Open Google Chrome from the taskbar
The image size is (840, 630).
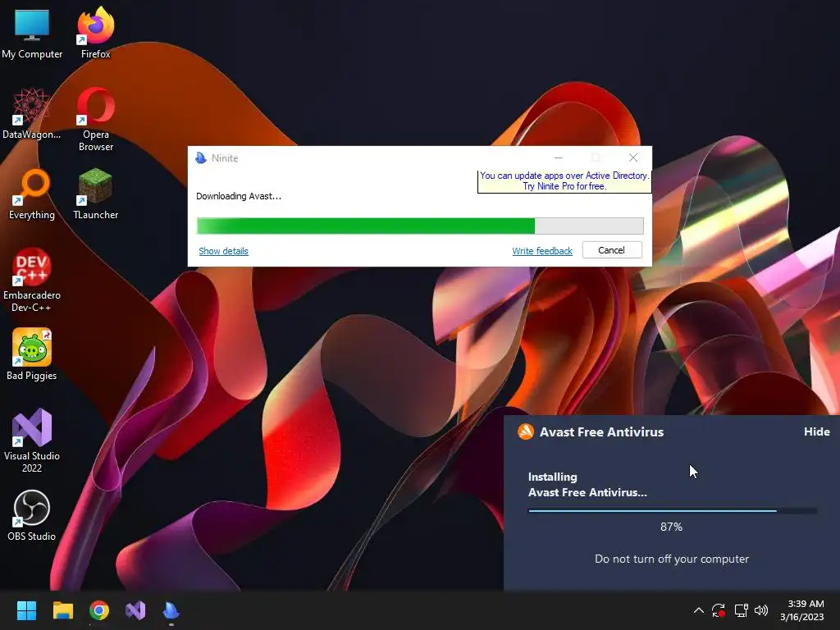coord(99,610)
